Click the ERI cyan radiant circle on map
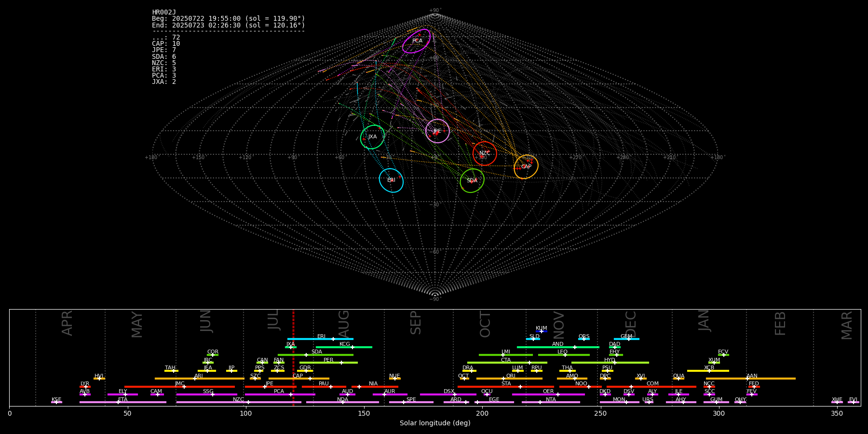Viewport: 868px width, 434px height. (x=391, y=180)
